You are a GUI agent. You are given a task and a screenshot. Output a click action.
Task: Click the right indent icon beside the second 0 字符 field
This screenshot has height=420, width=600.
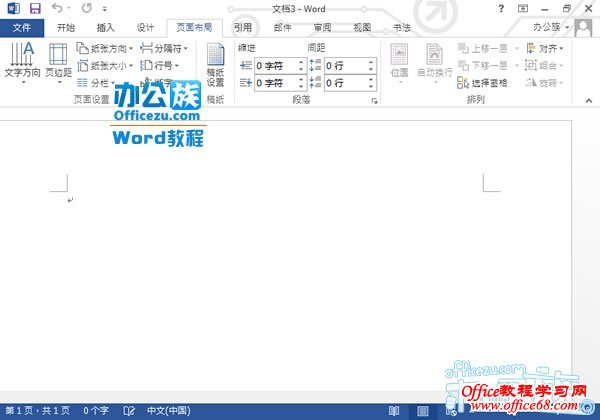coord(246,82)
